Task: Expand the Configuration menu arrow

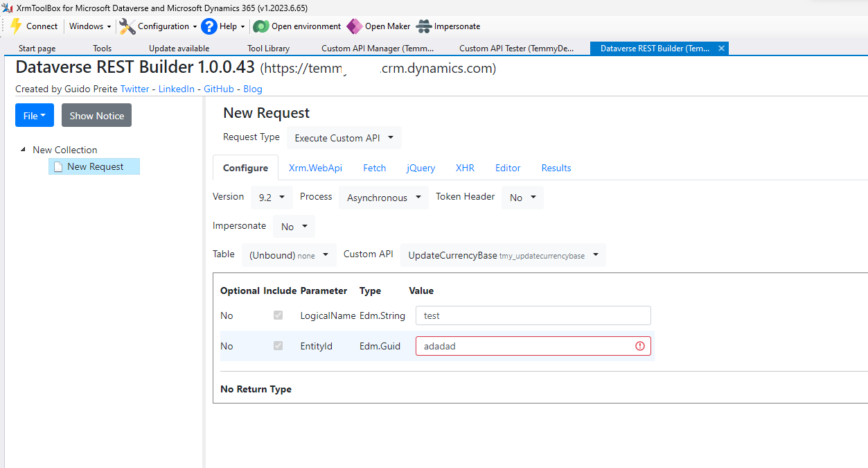Action: pyautogui.click(x=195, y=26)
